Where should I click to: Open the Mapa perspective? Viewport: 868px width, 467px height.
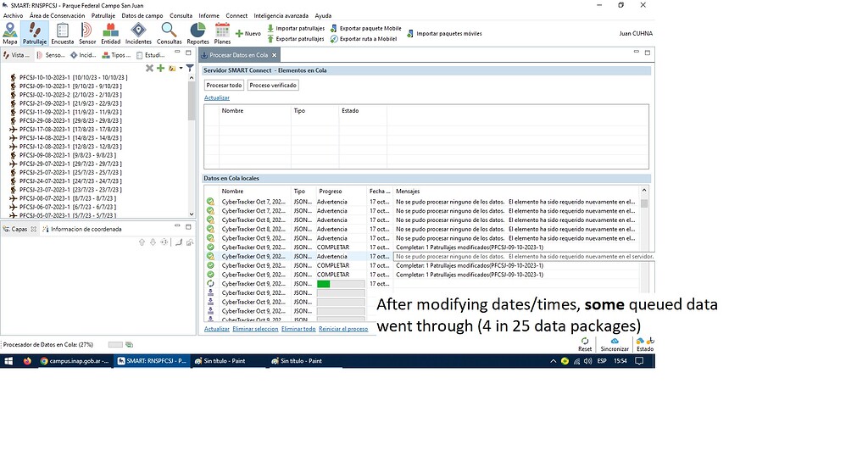pos(10,33)
